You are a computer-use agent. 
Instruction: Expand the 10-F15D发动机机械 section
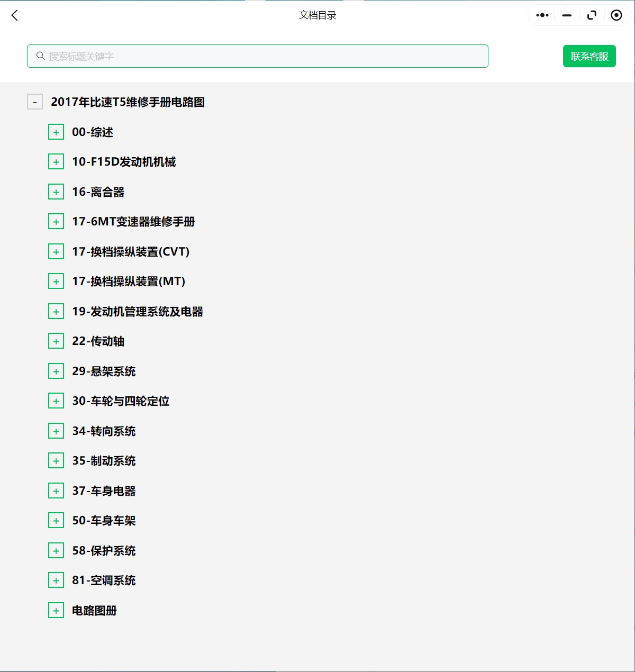click(56, 162)
